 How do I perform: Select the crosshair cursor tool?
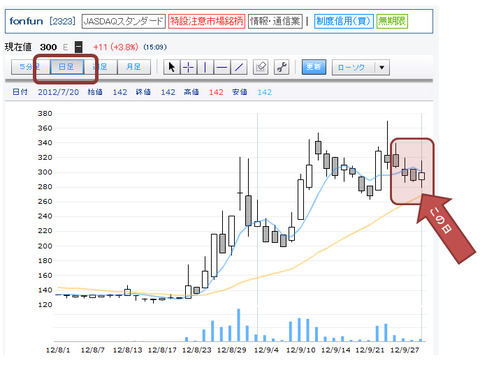point(188,67)
